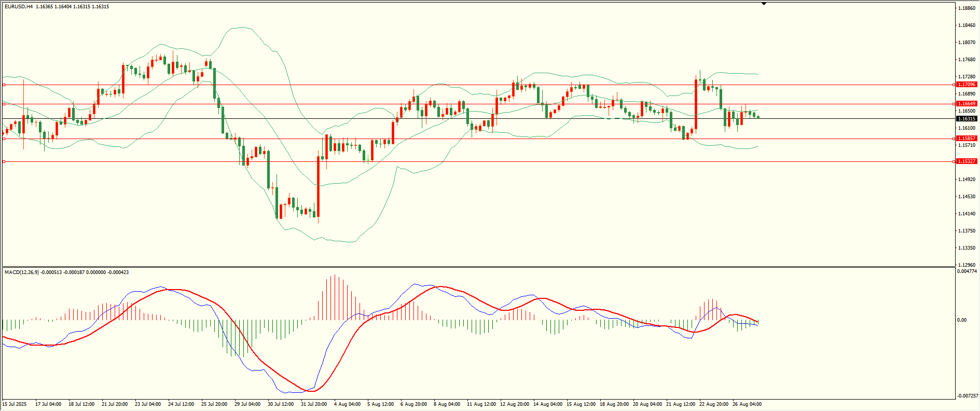Screen dimensions: 980x411
Task: Click the black current price label 1.16315
Action: point(967,119)
